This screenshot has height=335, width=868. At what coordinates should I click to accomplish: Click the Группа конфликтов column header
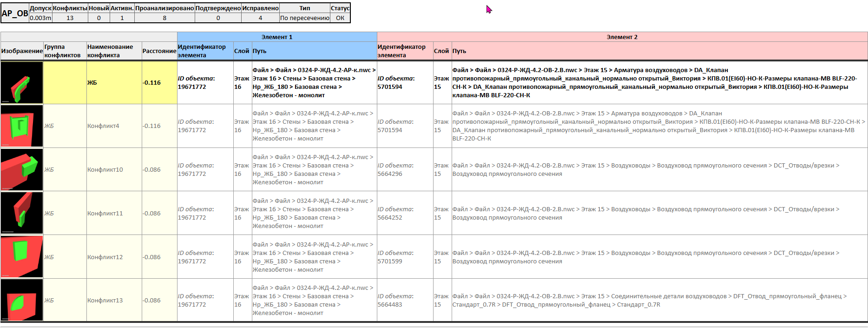65,51
